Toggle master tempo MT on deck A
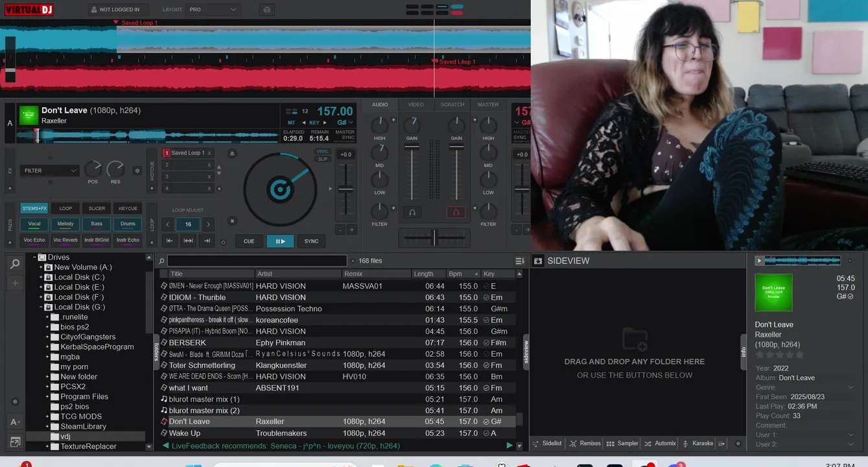Image resolution: width=868 pixels, height=467 pixels. 291,123
